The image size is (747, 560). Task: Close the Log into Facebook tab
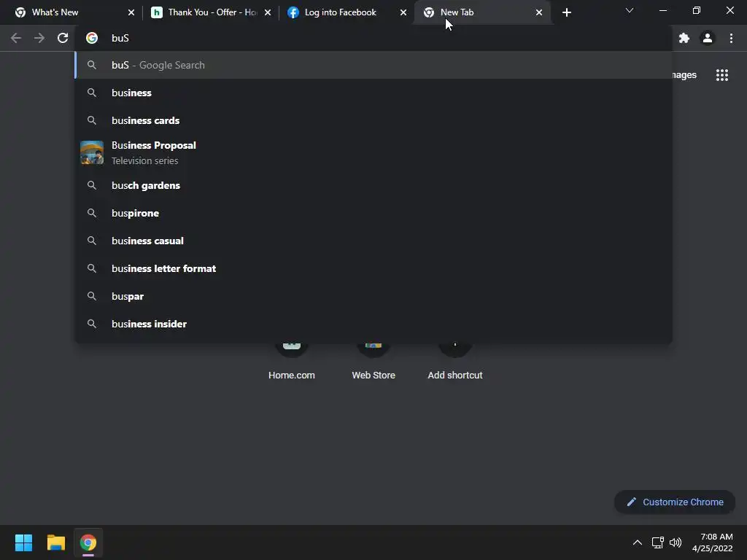coord(403,12)
